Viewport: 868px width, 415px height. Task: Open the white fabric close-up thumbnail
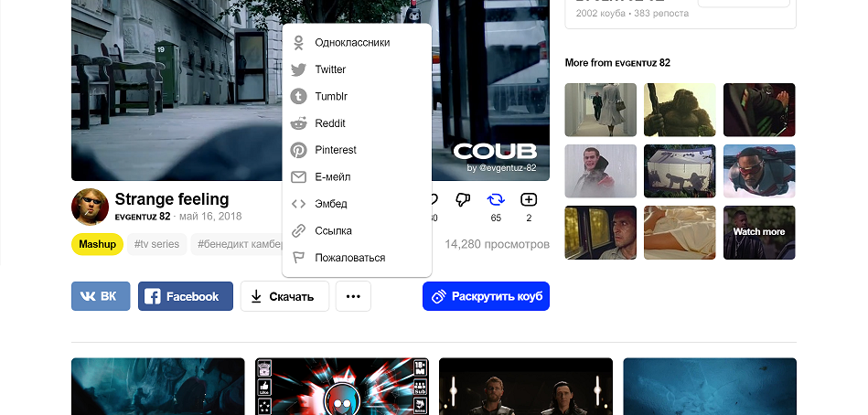[x=680, y=232]
